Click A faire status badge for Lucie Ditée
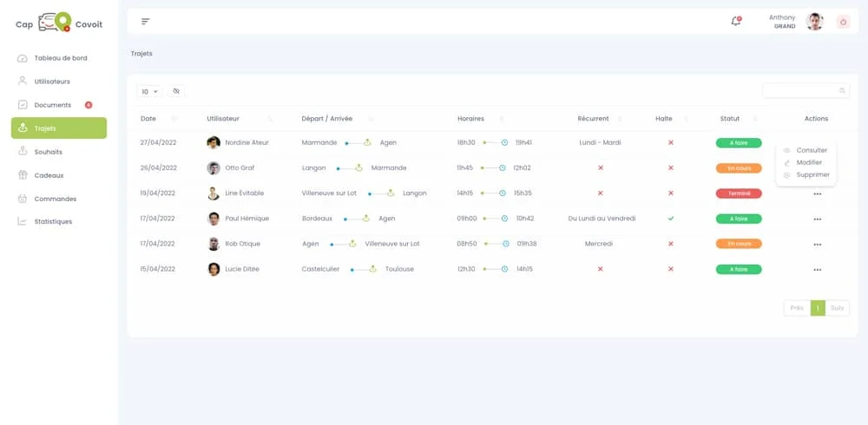This screenshot has height=425, width=868. 739,270
